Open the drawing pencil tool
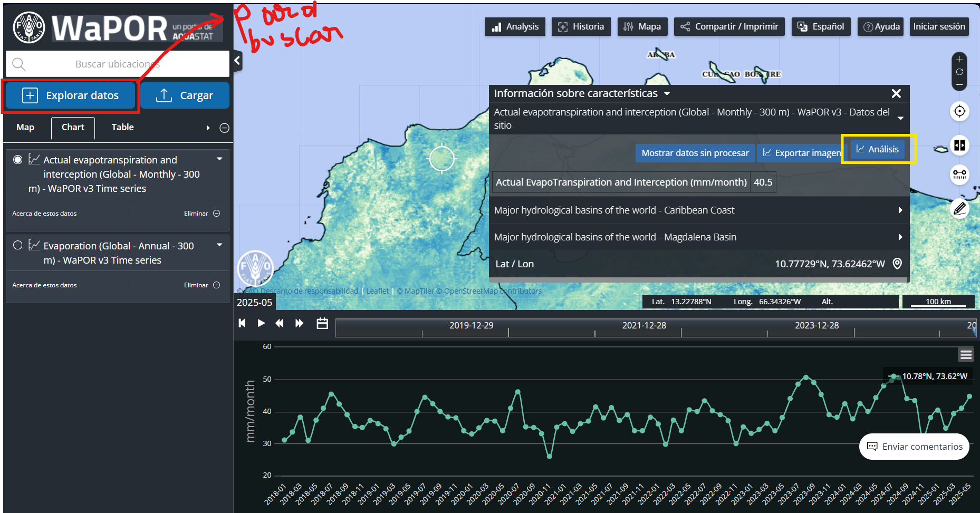Screen dimensions: 980x513 959,209
